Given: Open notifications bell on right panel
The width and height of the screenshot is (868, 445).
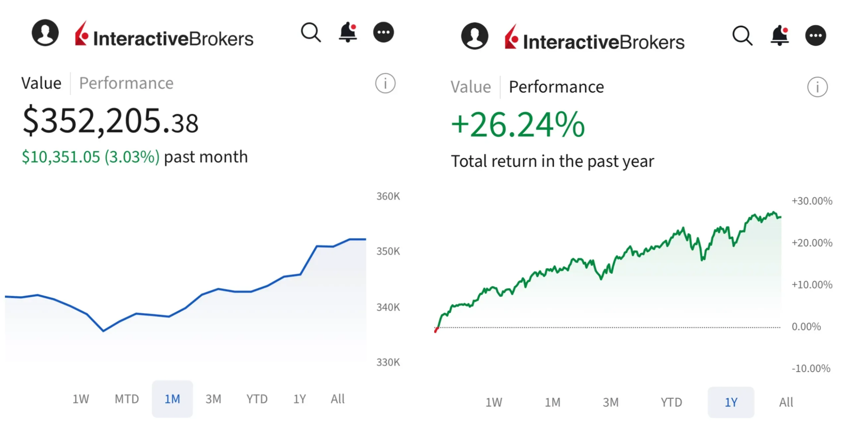Looking at the screenshot, I should tap(780, 36).
